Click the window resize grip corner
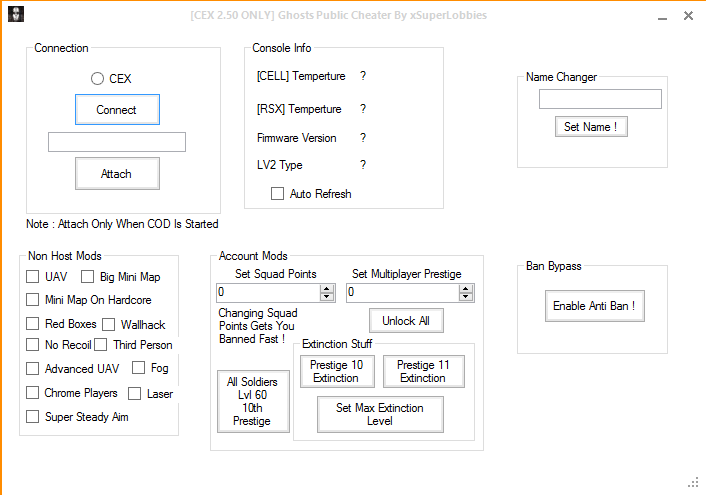 pos(693,482)
